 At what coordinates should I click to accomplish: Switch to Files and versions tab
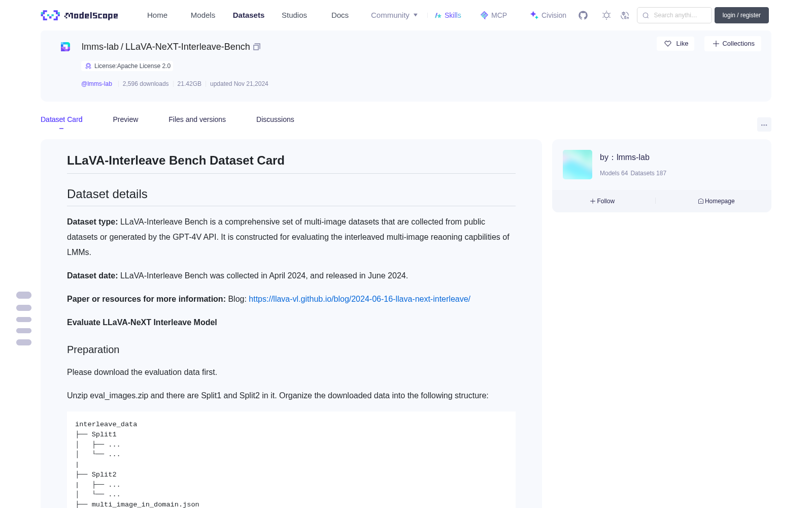(x=197, y=119)
